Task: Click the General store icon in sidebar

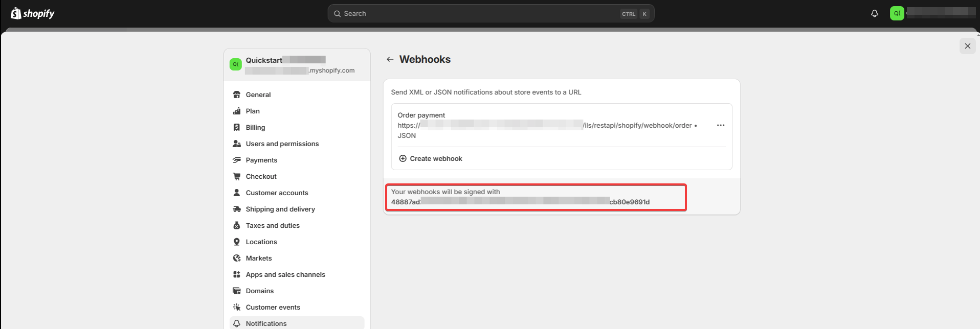Action: (x=237, y=95)
